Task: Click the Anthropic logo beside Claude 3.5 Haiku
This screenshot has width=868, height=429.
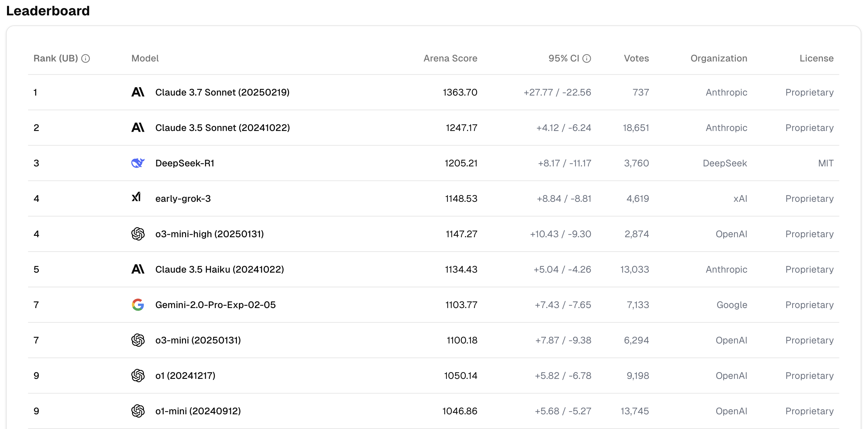Action: pyautogui.click(x=138, y=269)
